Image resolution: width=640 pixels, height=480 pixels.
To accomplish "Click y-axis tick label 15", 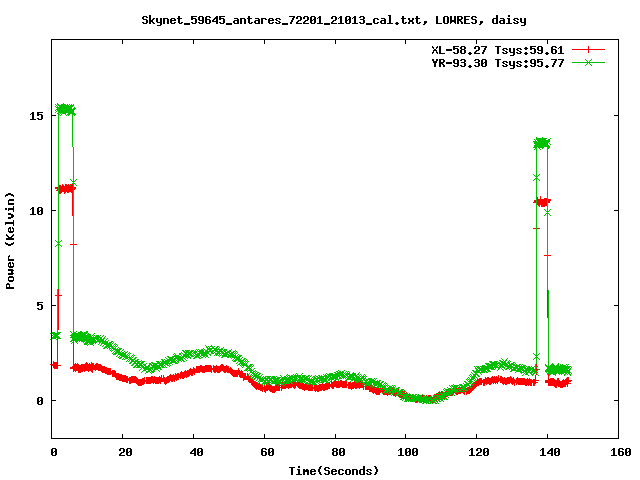I will [x=36, y=116].
